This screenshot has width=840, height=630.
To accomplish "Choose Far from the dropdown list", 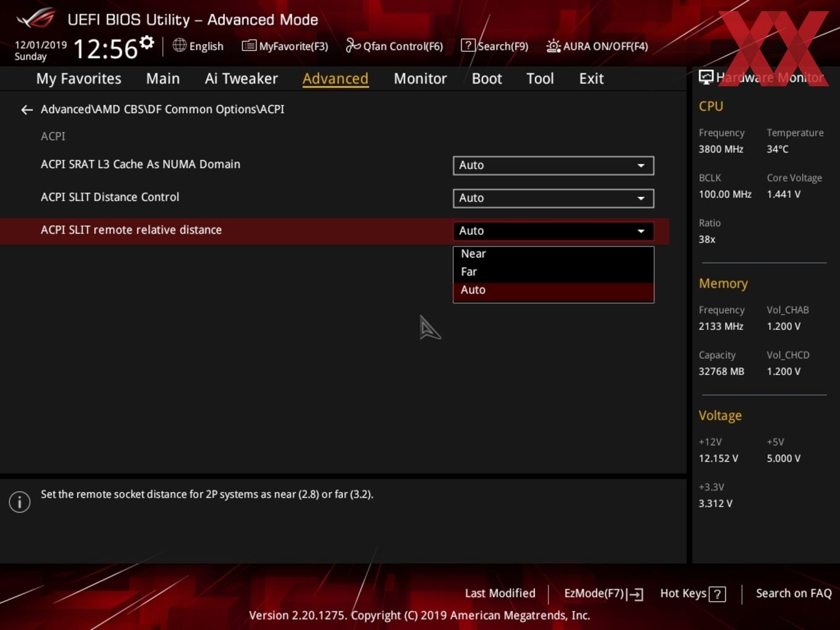I will [553, 272].
